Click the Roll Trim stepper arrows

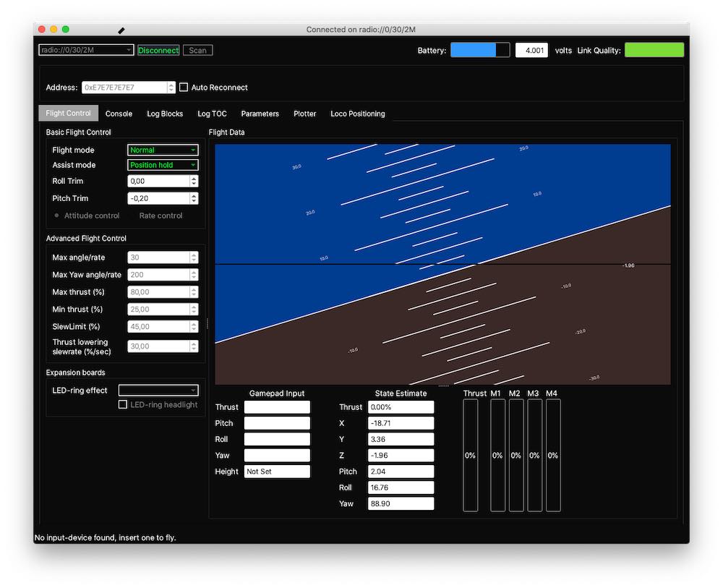click(x=194, y=182)
